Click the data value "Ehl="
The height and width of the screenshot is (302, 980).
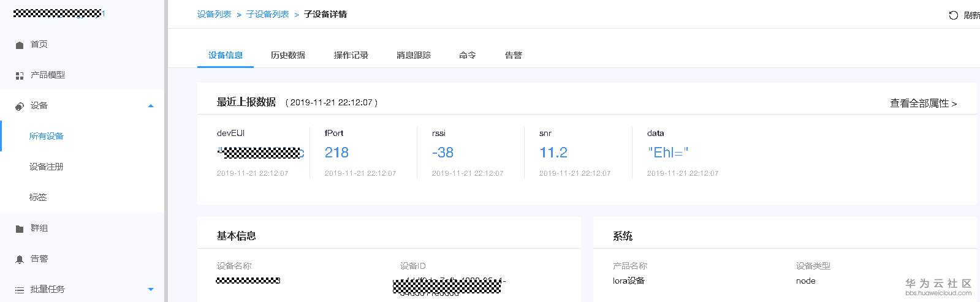668,153
